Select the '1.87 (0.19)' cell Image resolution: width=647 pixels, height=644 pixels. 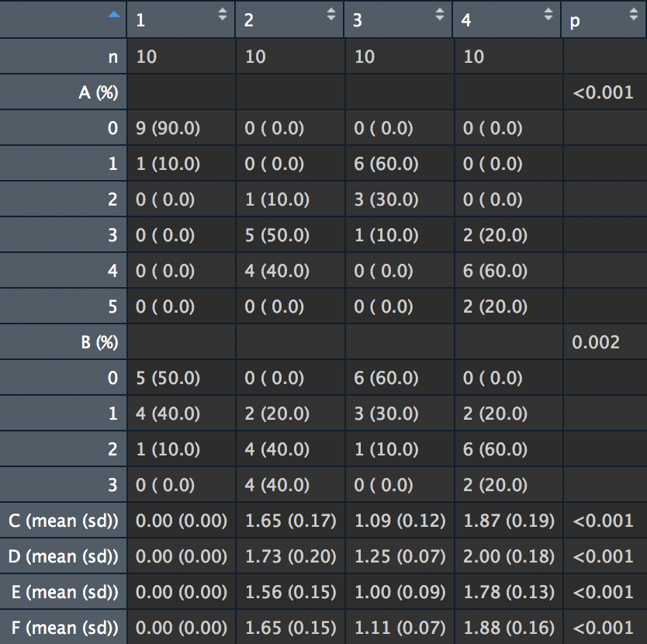click(509, 520)
